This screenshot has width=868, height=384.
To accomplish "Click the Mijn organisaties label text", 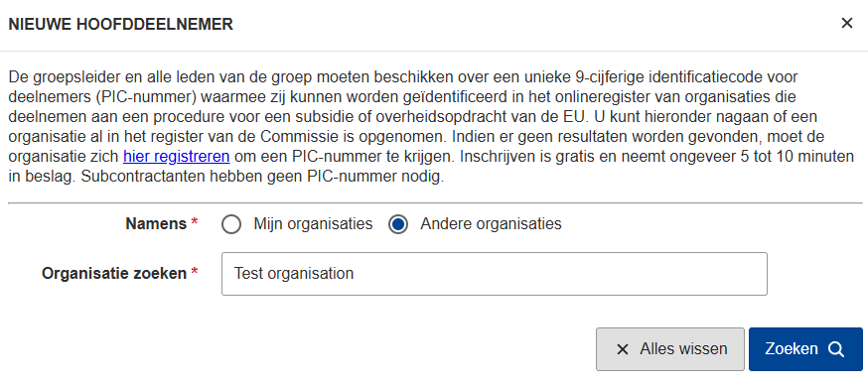I will click(x=313, y=224).
